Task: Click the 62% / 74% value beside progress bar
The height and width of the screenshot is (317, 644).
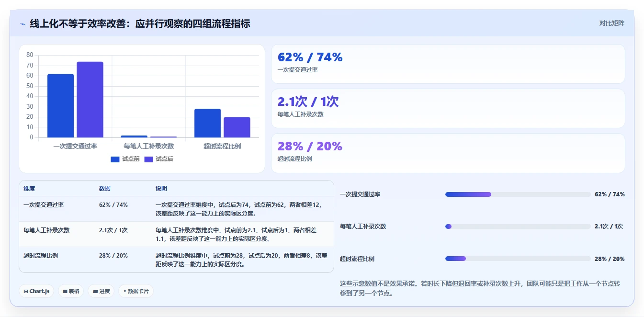Action: coord(610,194)
